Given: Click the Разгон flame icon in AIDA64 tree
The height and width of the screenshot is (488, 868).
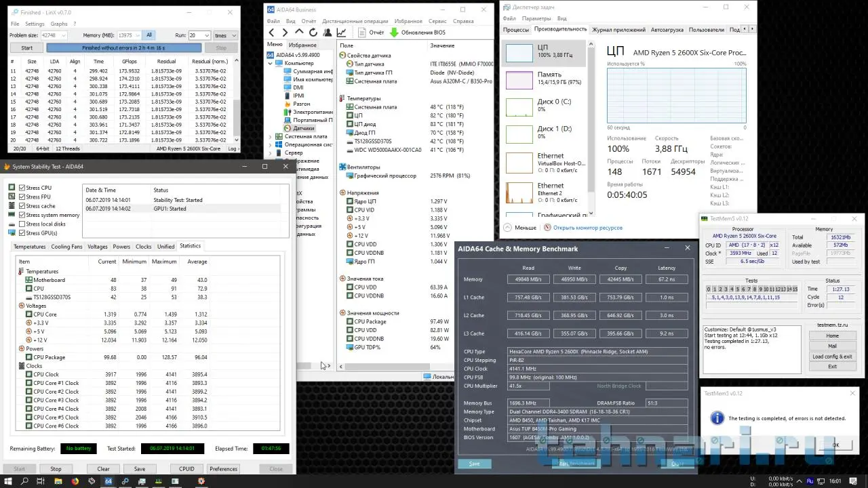Looking at the screenshot, I should click(x=288, y=104).
